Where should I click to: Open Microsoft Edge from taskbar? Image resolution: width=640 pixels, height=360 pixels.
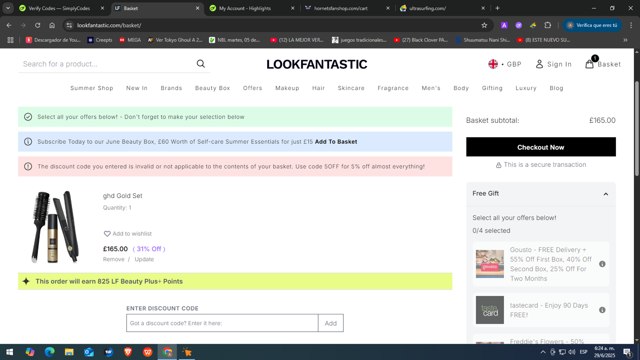point(49,352)
